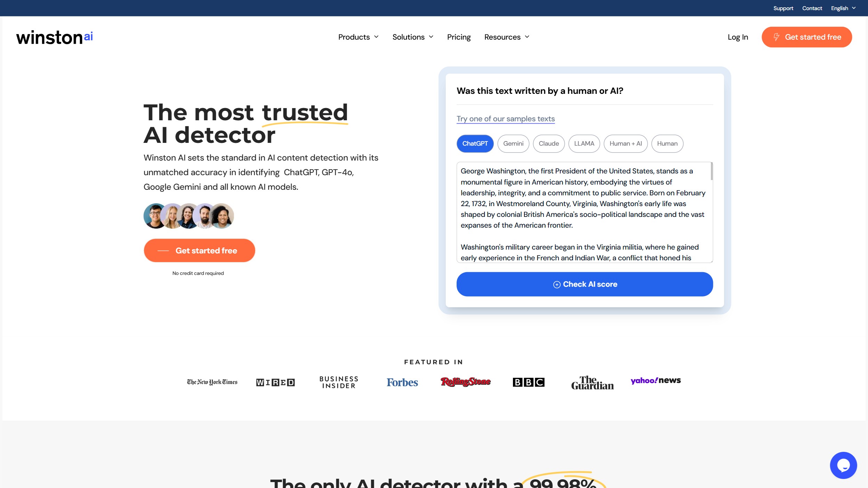
Task: Select the Claude sample text option
Action: pyautogui.click(x=548, y=144)
